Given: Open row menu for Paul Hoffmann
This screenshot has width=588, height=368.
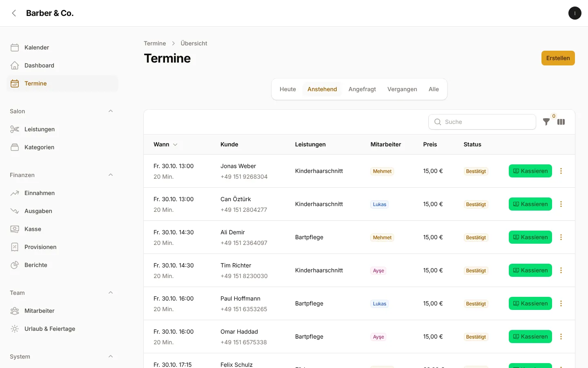Looking at the screenshot, I should pyautogui.click(x=561, y=303).
